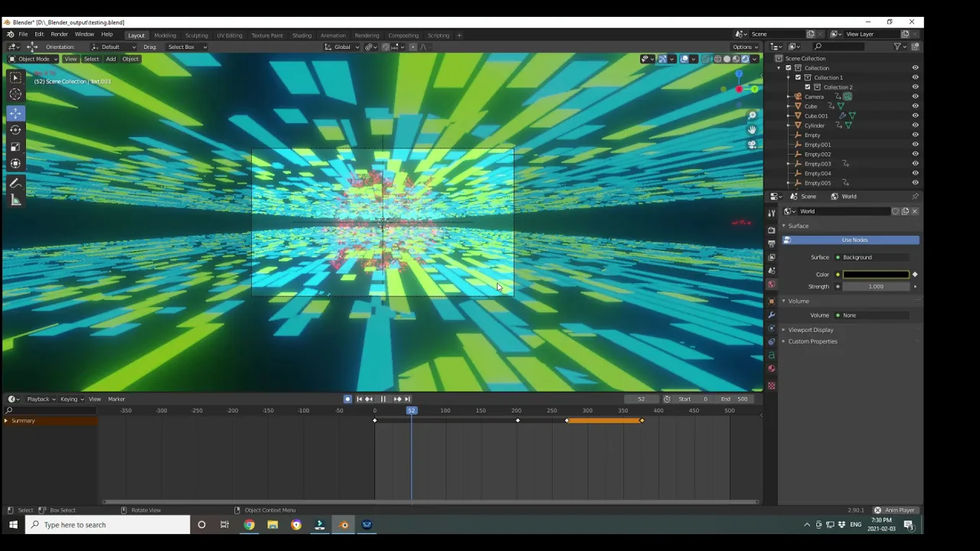Open the Render menu
The width and height of the screenshot is (980, 551).
(59, 34)
